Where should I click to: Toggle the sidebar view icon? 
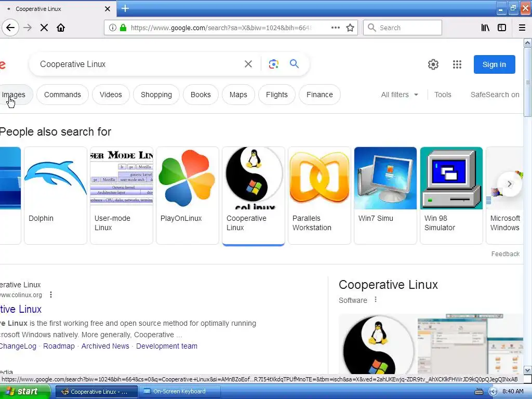click(502, 28)
